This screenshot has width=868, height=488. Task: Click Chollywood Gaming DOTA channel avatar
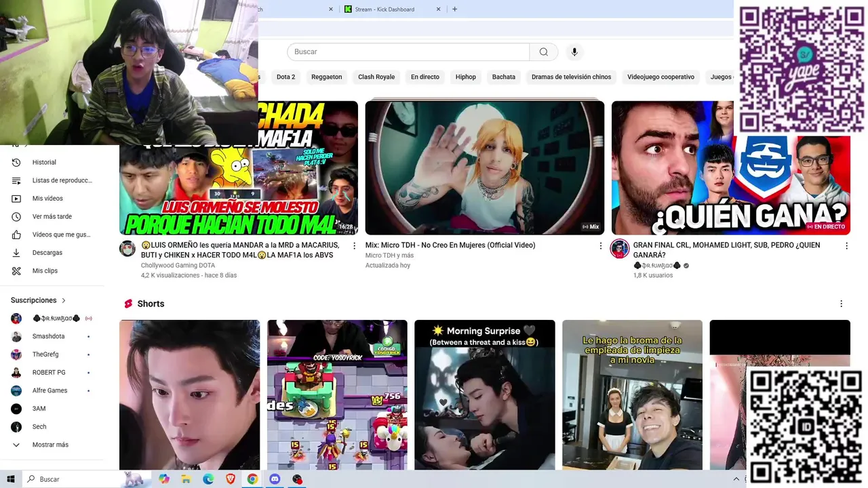click(x=127, y=249)
